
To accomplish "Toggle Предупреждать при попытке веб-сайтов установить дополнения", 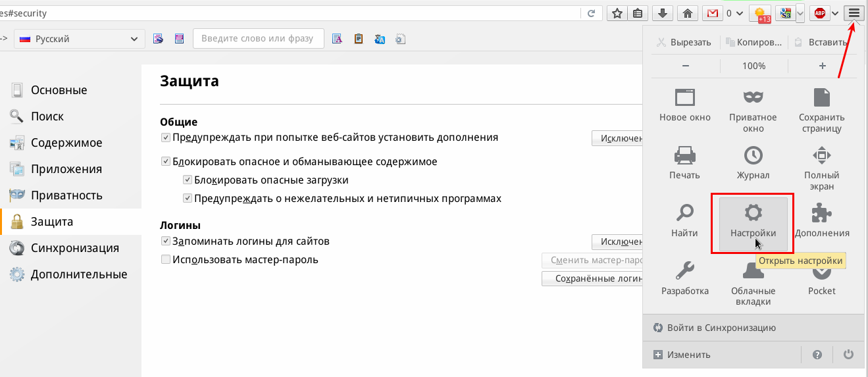I will click(166, 138).
